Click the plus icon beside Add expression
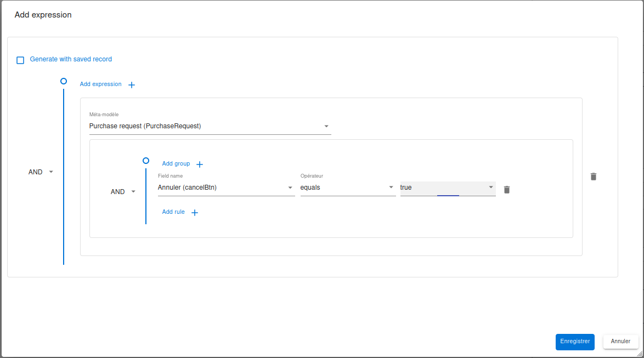 [132, 85]
